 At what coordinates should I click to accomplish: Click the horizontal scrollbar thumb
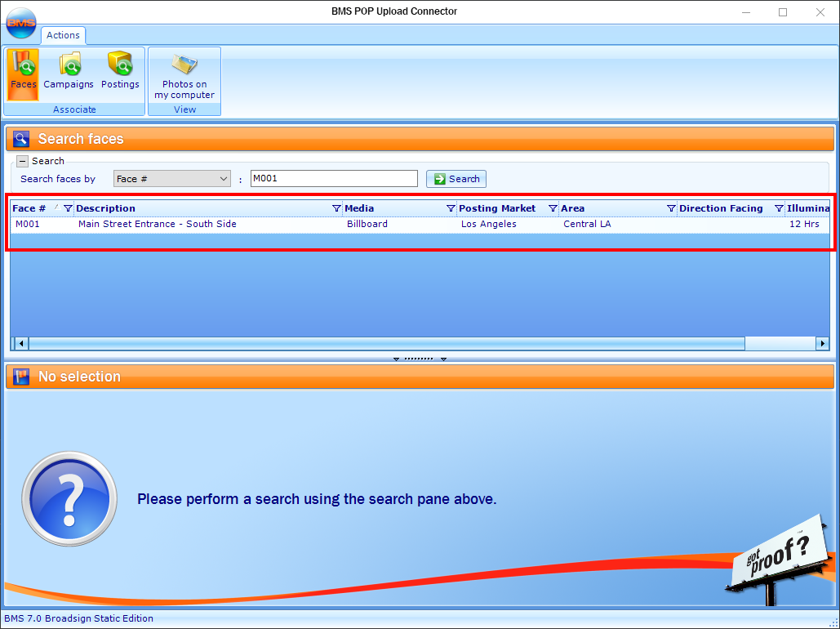[x=387, y=343]
